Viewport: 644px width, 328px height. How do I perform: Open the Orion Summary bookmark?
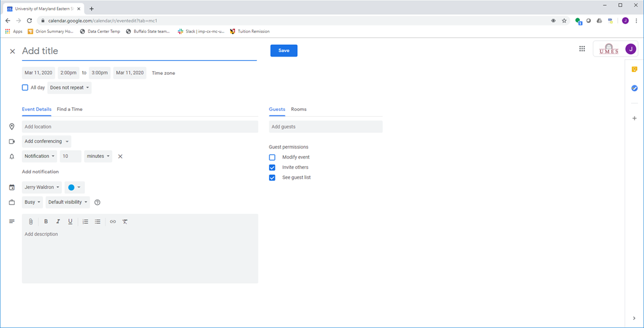tap(51, 31)
